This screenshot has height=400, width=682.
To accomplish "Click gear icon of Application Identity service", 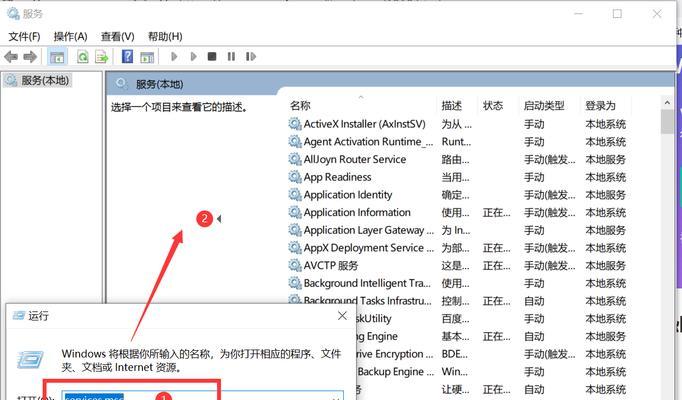I will (295, 194).
